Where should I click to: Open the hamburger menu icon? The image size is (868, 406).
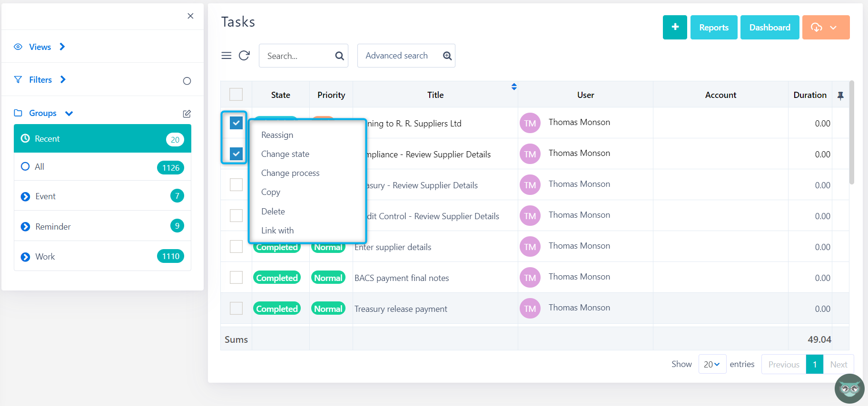coord(227,56)
